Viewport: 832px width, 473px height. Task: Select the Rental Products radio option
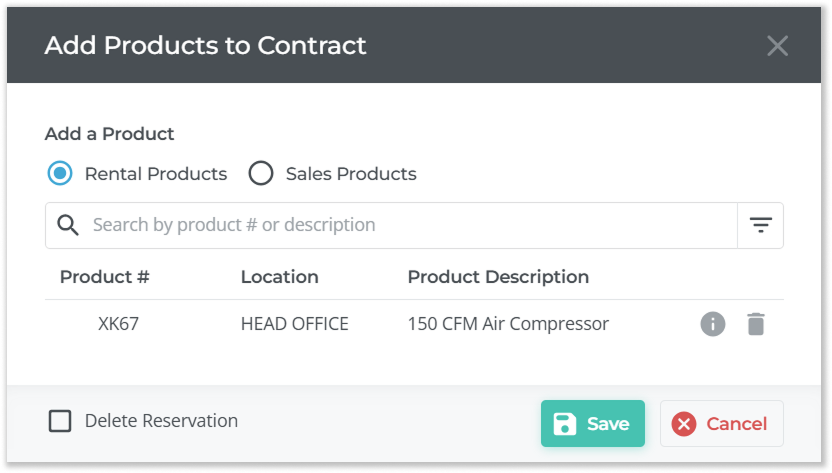(x=60, y=173)
